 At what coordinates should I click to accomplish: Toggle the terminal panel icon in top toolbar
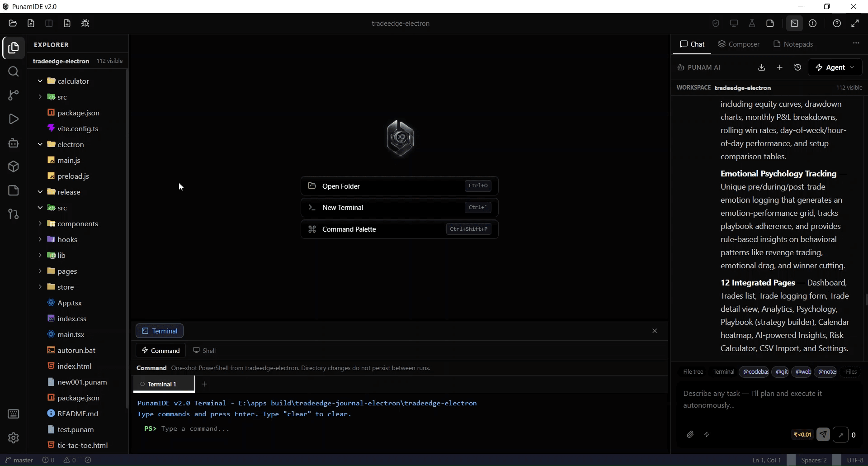tap(794, 24)
